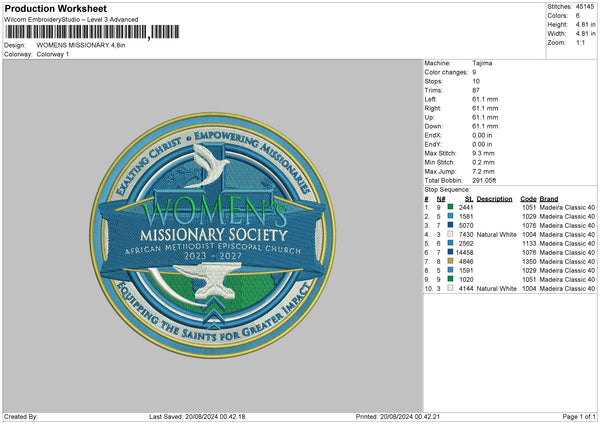The image size is (600, 424).
Task: Click thread code 1133 in row 5
Action: pyautogui.click(x=529, y=243)
